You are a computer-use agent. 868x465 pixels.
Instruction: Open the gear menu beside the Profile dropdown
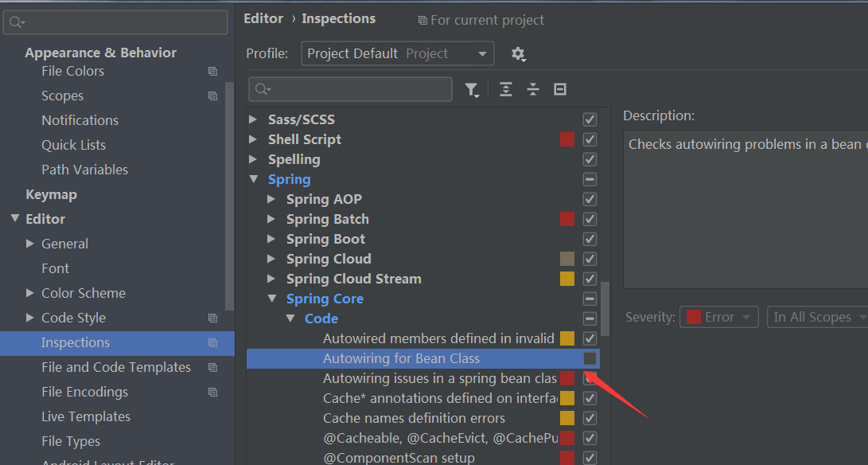point(518,54)
